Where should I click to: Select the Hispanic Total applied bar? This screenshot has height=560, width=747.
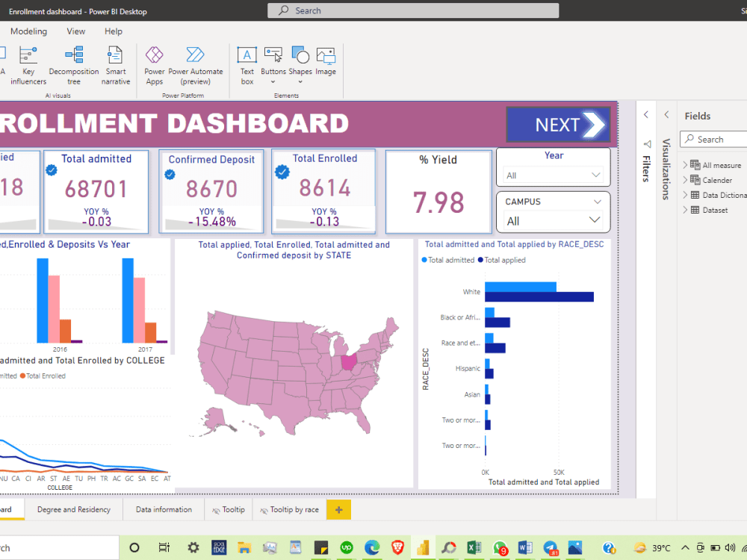[489, 374]
